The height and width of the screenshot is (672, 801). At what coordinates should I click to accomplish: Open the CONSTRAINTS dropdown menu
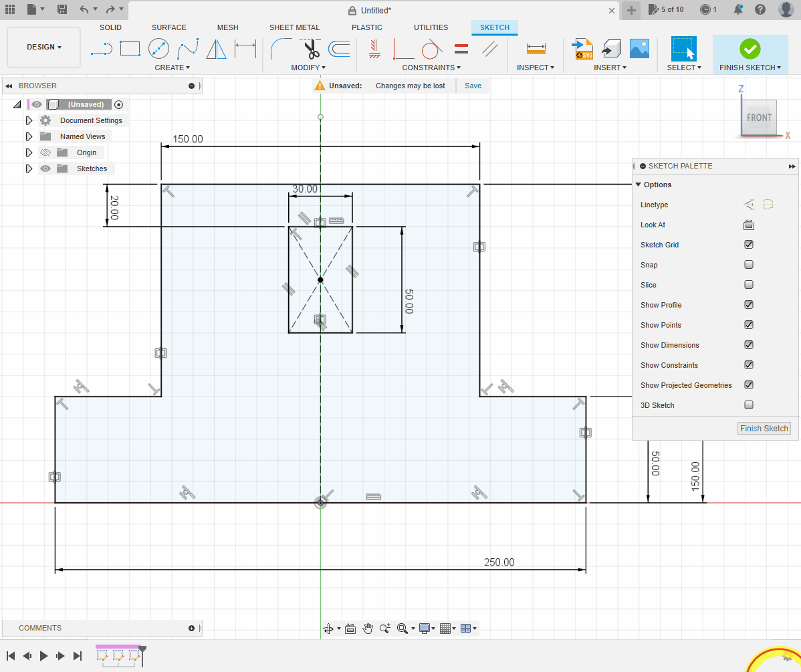click(431, 68)
